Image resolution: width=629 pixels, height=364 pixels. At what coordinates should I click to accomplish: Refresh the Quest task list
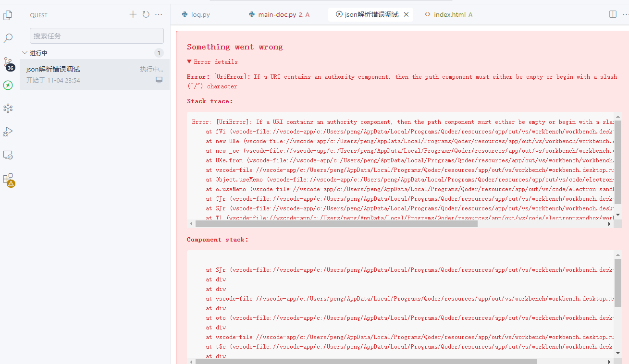point(146,14)
